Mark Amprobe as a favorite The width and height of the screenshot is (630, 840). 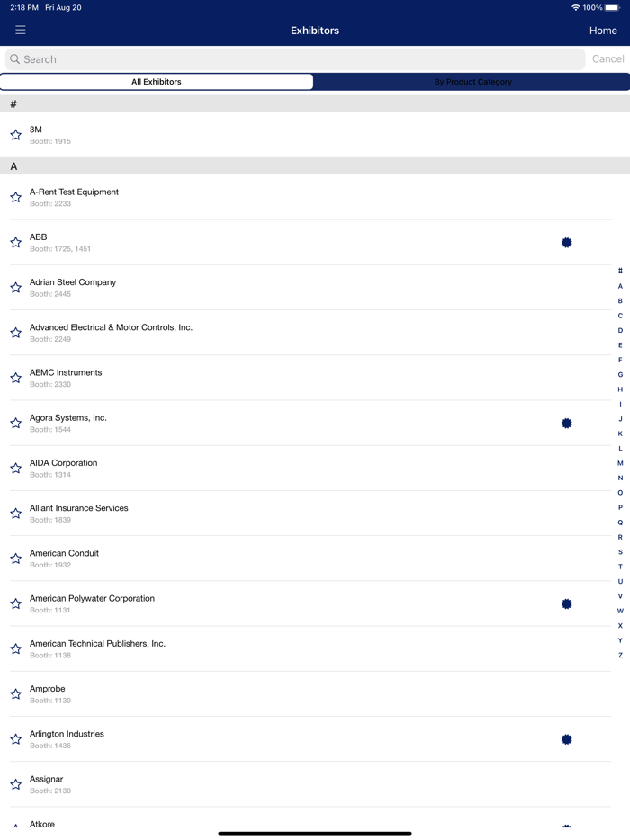click(15, 694)
